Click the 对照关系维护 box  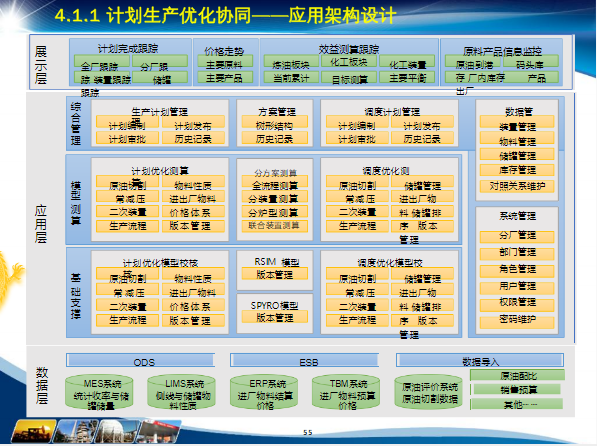point(517,186)
